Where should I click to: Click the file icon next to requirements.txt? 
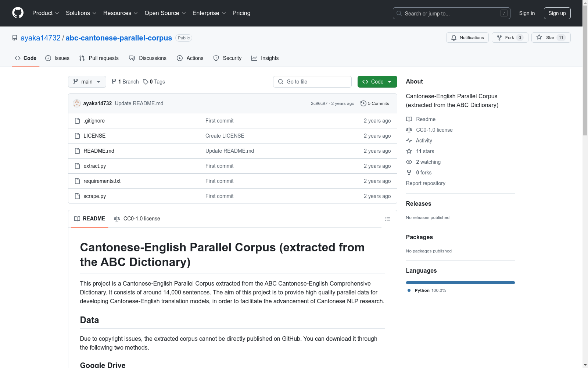pos(77,181)
